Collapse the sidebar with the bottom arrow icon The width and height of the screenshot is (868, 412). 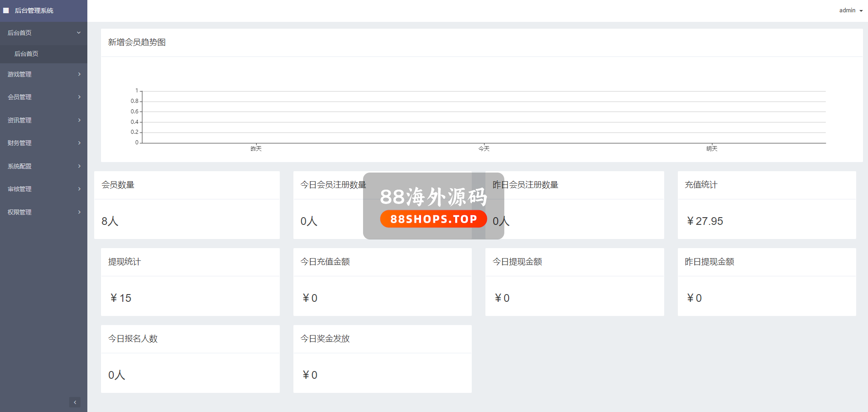click(x=75, y=402)
